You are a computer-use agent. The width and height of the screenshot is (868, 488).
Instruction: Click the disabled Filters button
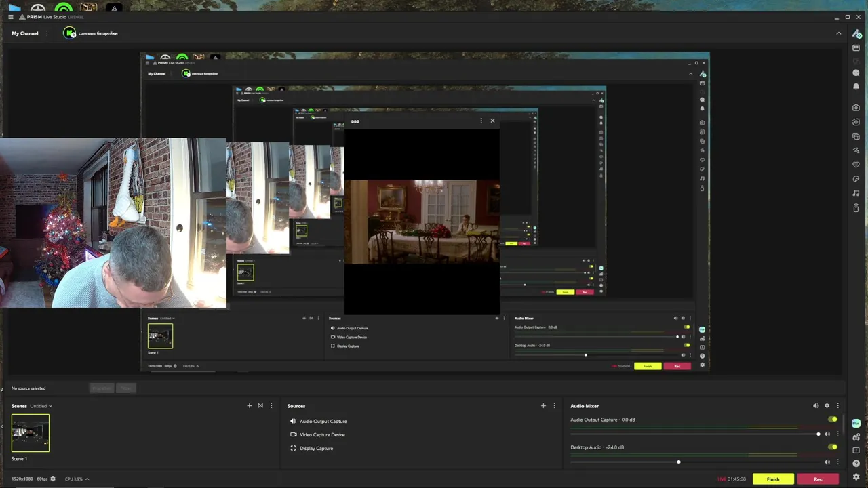(126, 388)
